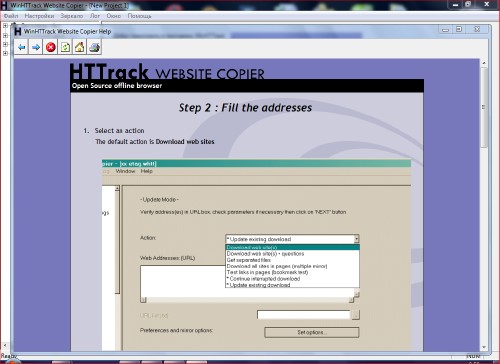
Task: Go forward with the blue right arrow
Action: pyautogui.click(x=36, y=47)
